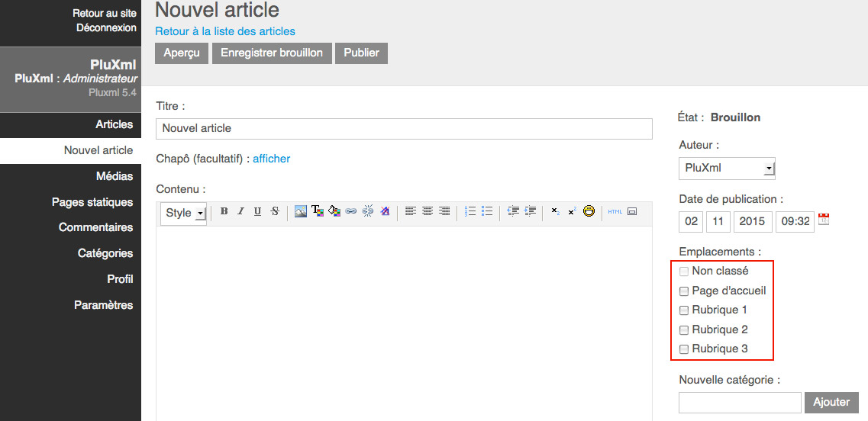Open the Style dropdown in the editor
Viewport: 868px width, 421px height.
[186, 213]
